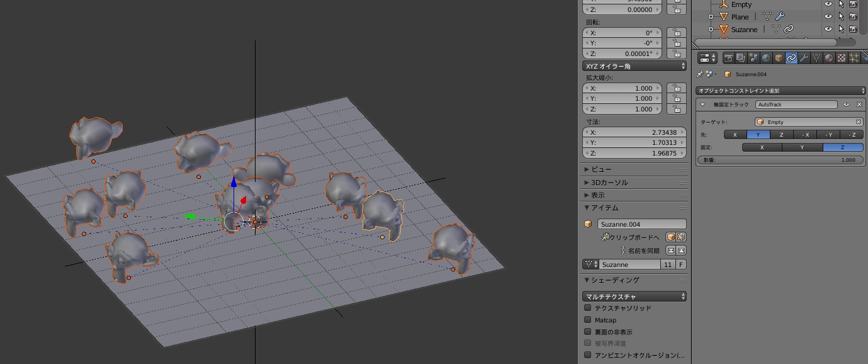Set lock axis 固定 to Y

pos(803,147)
